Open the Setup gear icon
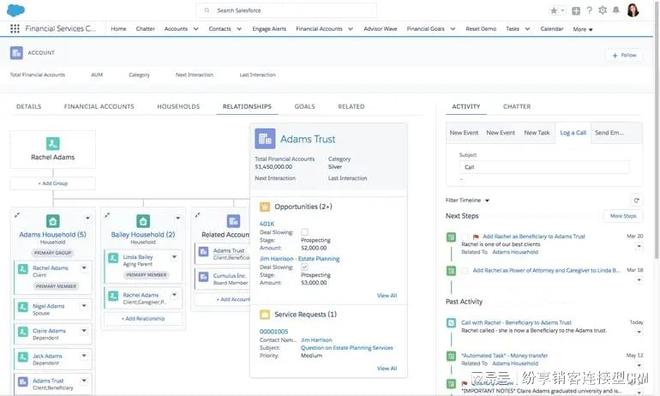This screenshot has height=396, width=660. 602,11
